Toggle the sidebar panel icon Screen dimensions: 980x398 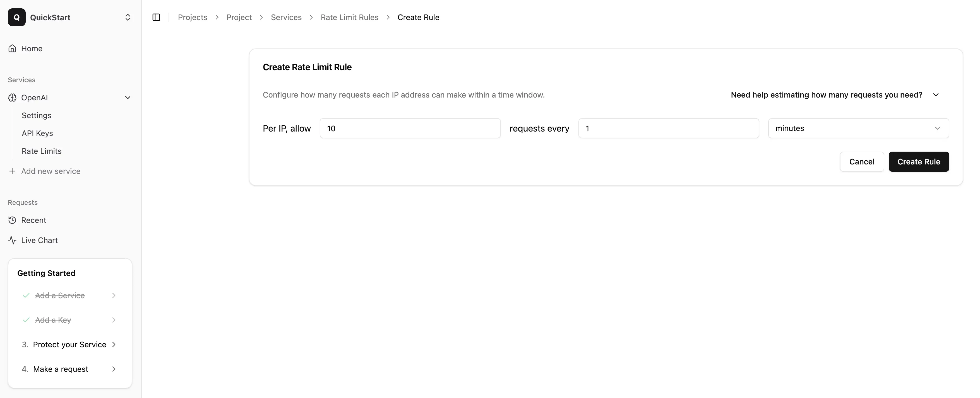pos(156,17)
